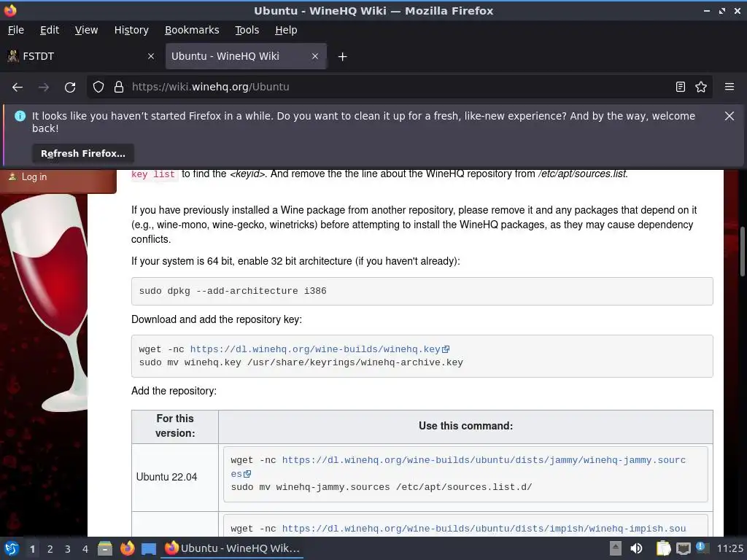Image resolution: width=747 pixels, height=560 pixels.
Task: Show site security padlock info
Action: (119, 87)
